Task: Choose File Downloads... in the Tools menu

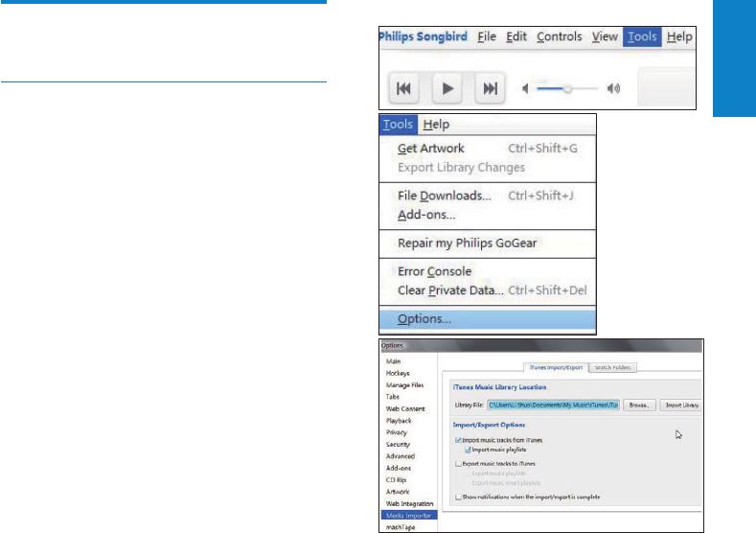Action: point(488,196)
